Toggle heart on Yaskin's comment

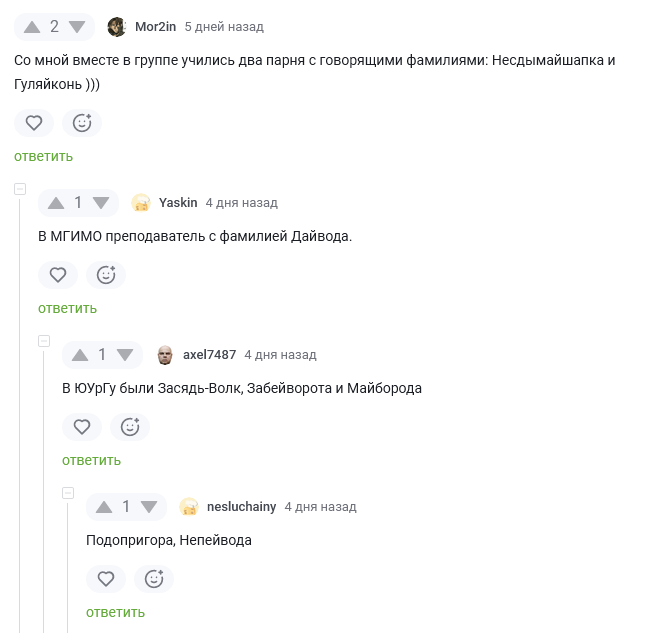(58, 275)
